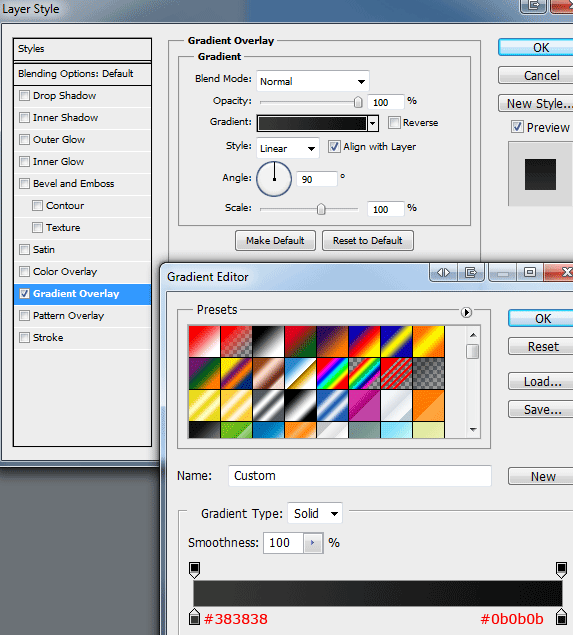Open the Styles section

pos(82,49)
